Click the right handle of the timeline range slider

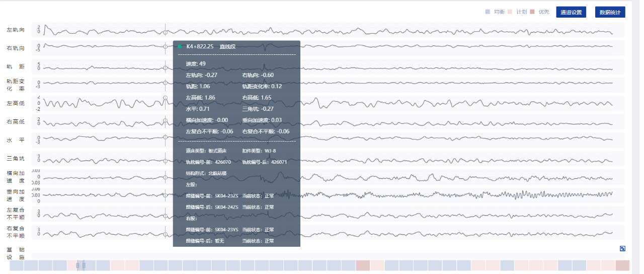[84, 265]
